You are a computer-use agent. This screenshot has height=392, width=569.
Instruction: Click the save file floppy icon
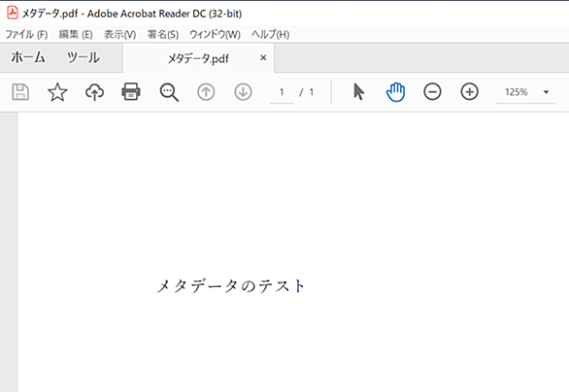click(x=20, y=92)
